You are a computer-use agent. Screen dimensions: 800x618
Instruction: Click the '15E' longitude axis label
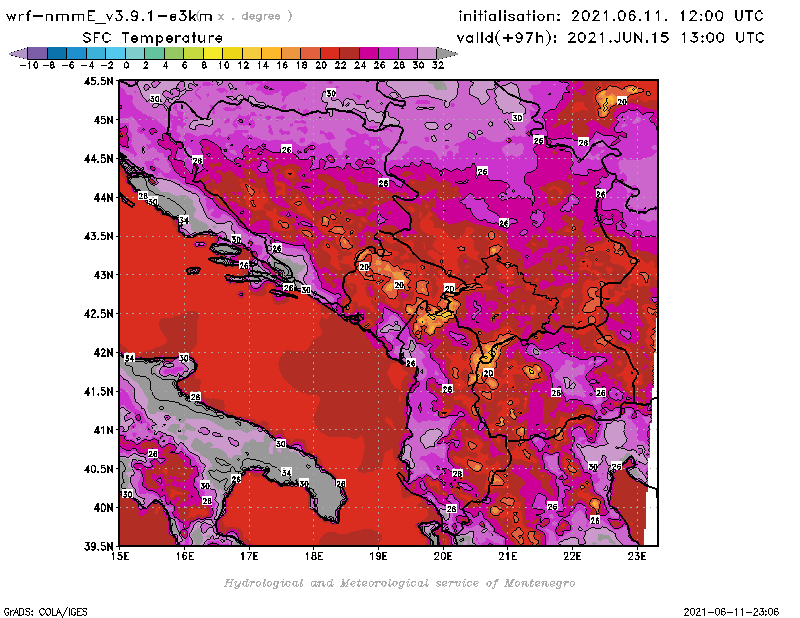point(120,556)
